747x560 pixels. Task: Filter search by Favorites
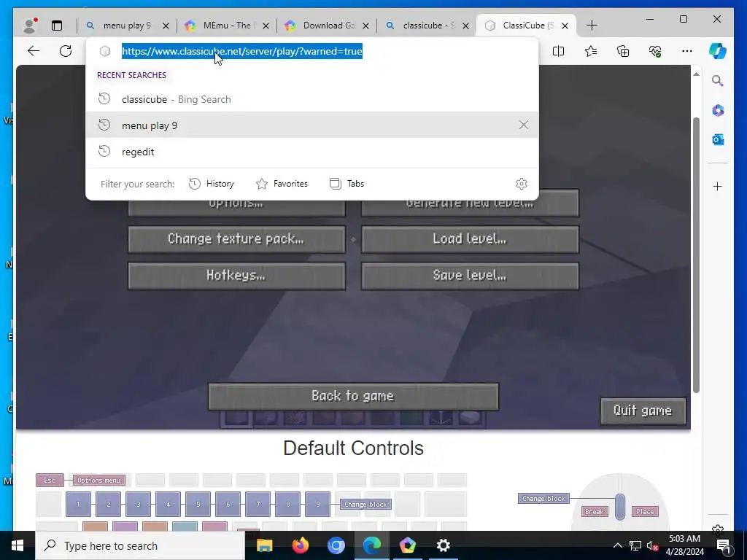[x=282, y=184]
